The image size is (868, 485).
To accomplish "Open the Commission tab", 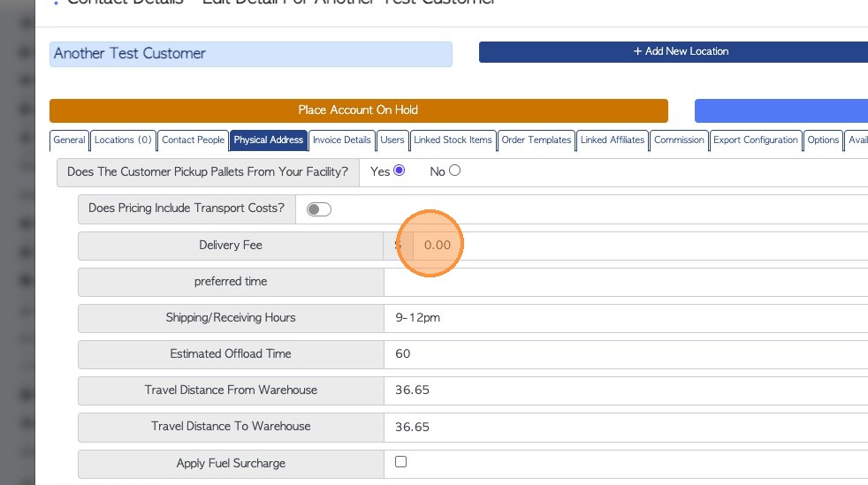I will click(679, 140).
